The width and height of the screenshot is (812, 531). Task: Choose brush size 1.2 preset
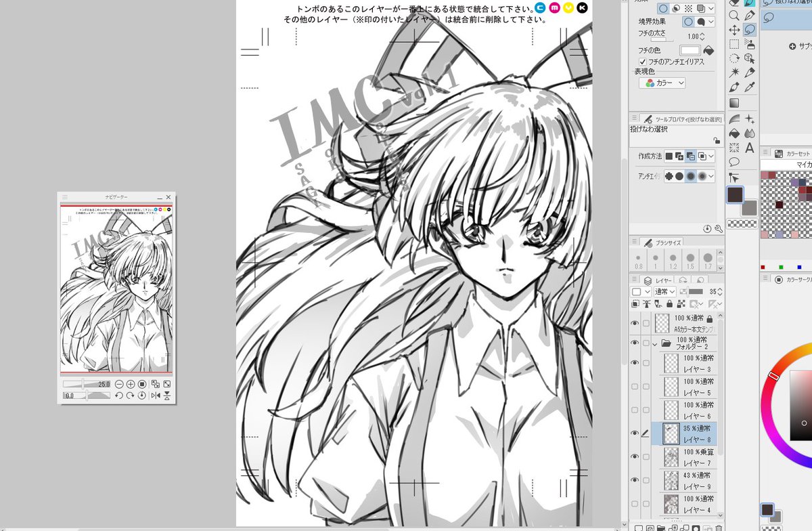tap(673, 261)
